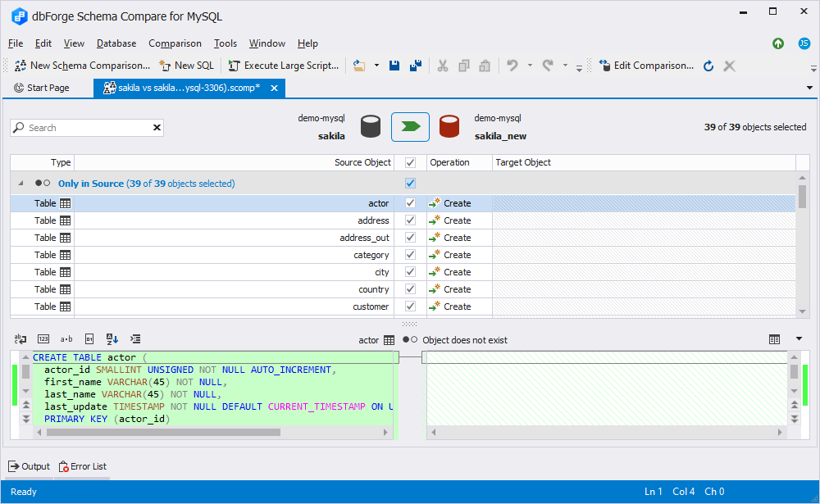This screenshot has height=504, width=820.
Task: Click the Redo arrow icon
Action: click(548, 66)
